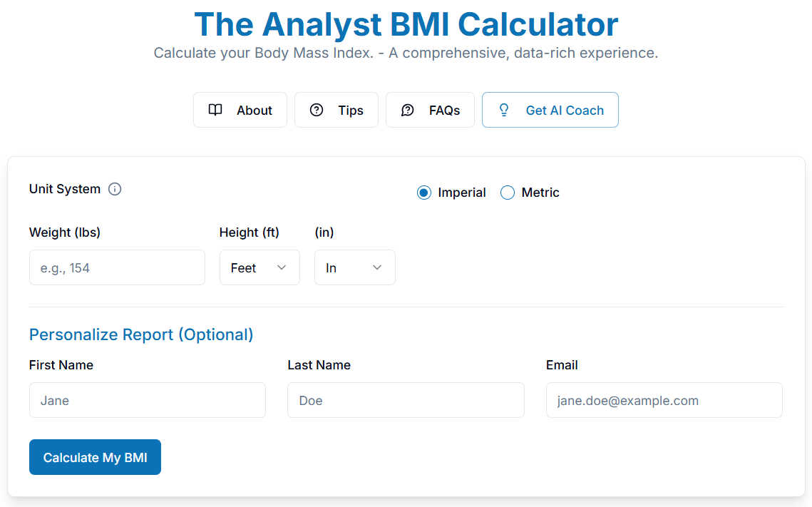Screen dimensions: 812x507
Task: Click the Get AI Coach button
Action: (550, 110)
